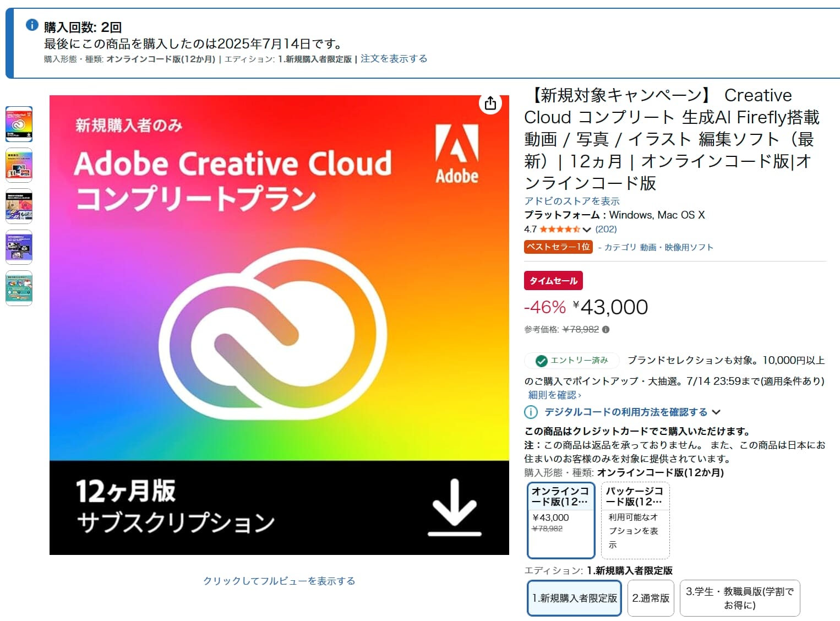This screenshot has width=840, height=621.
Task: Click the タイムセール badge
Action: 553,281
